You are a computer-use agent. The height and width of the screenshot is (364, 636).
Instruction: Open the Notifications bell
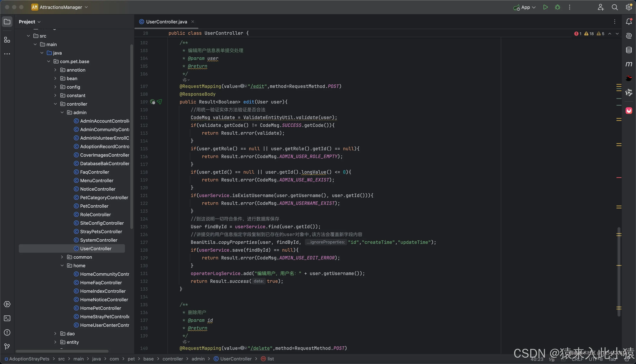tap(629, 22)
